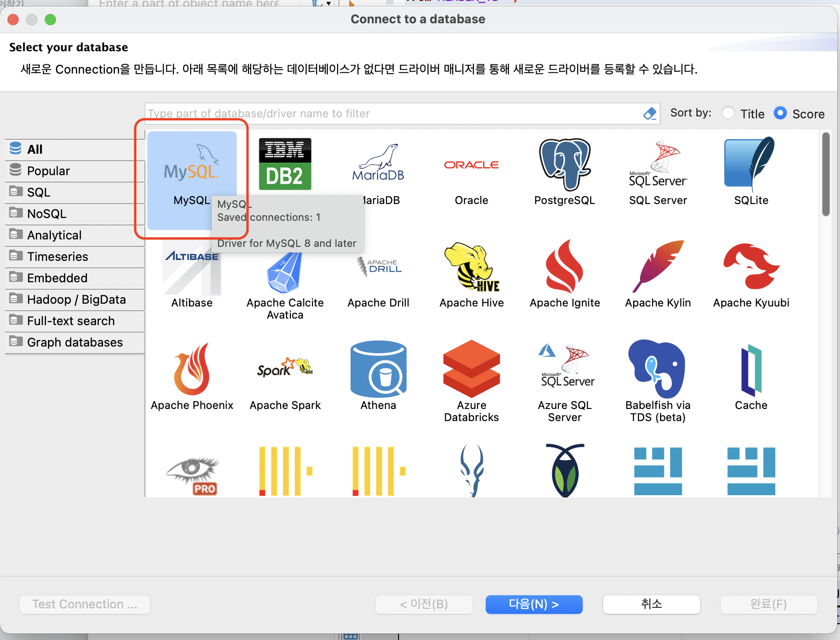Choose Azure Databricks
Viewport: 840px width, 640px height.
(471, 382)
